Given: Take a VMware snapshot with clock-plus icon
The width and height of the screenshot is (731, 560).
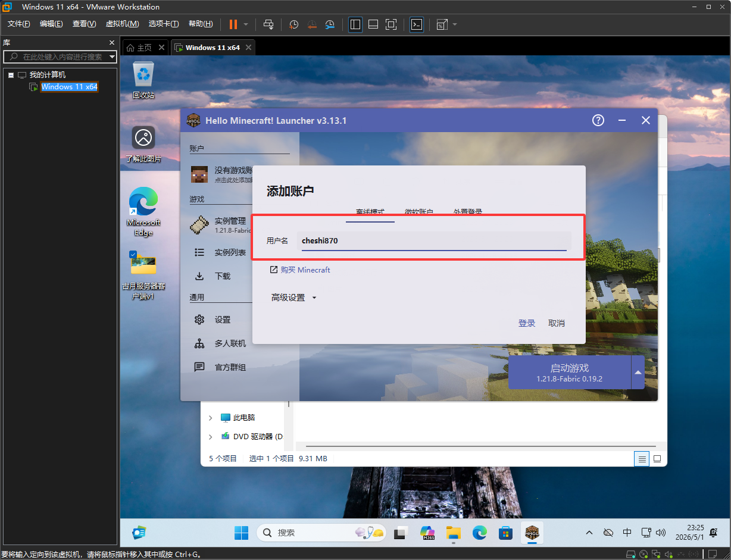Looking at the screenshot, I should [294, 24].
